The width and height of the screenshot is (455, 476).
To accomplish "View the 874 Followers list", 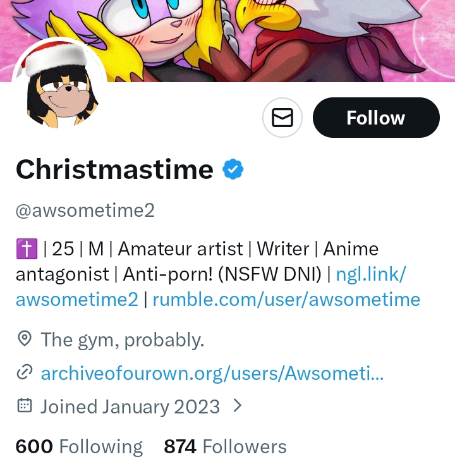I will [x=225, y=447].
